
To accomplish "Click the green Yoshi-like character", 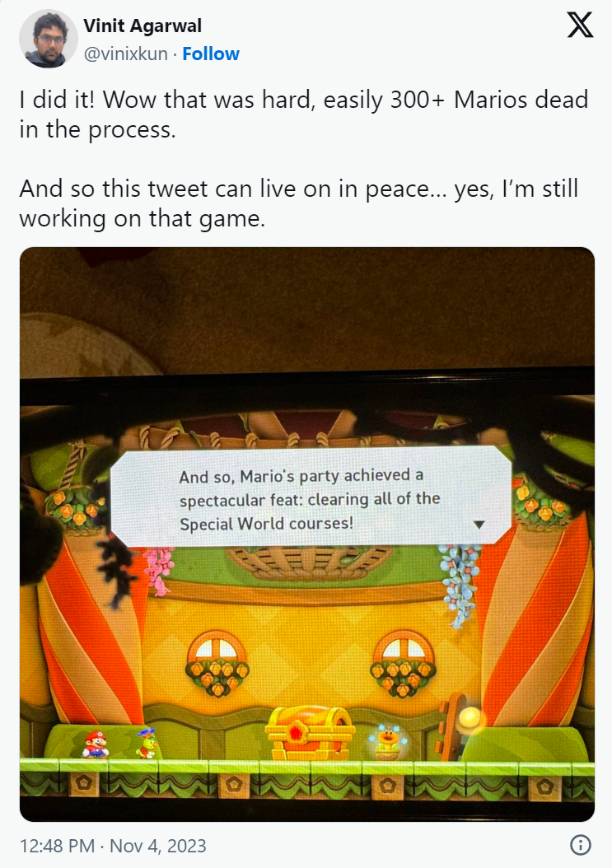I will [147, 744].
